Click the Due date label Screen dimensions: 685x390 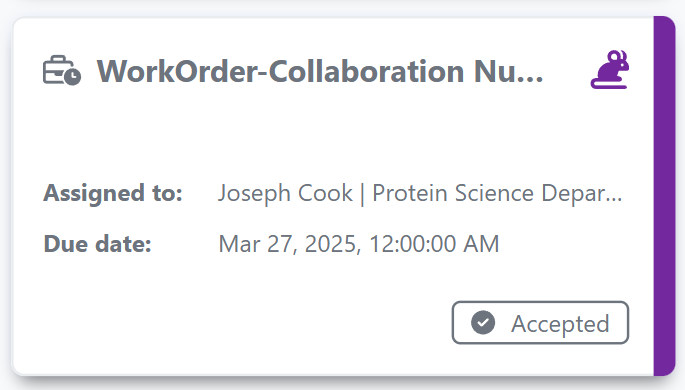97,244
